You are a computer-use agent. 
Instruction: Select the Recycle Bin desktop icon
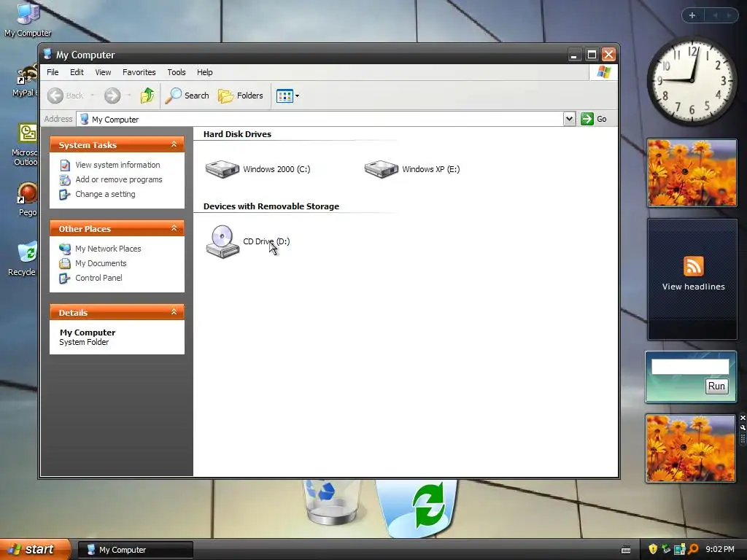coord(23,260)
